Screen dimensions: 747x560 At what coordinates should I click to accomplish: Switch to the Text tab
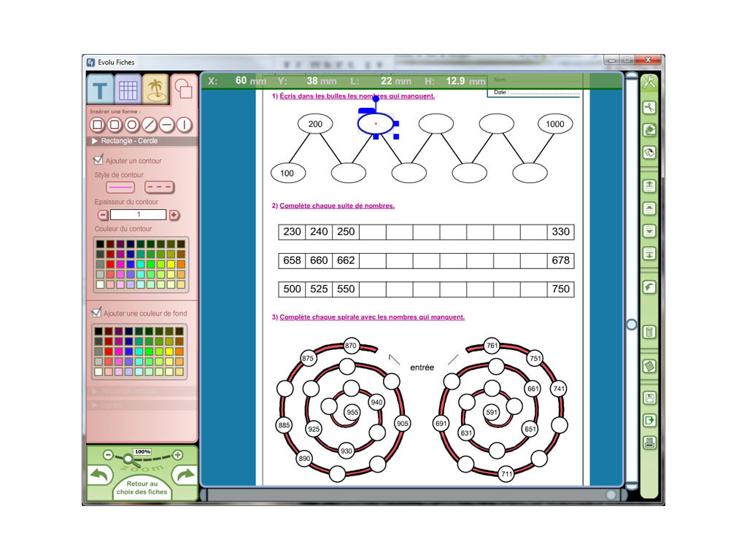(100, 91)
